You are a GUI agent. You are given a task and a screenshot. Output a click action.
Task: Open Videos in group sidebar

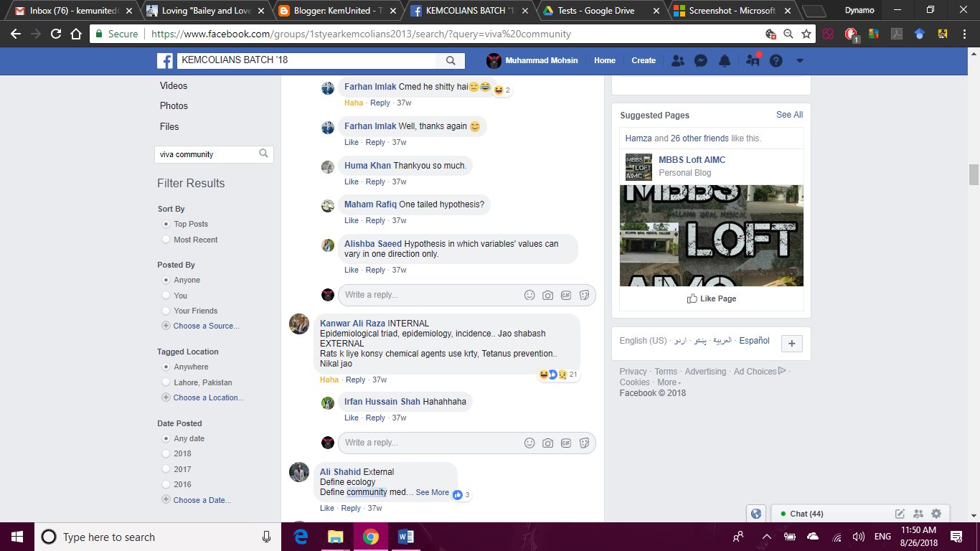coord(174,85)
